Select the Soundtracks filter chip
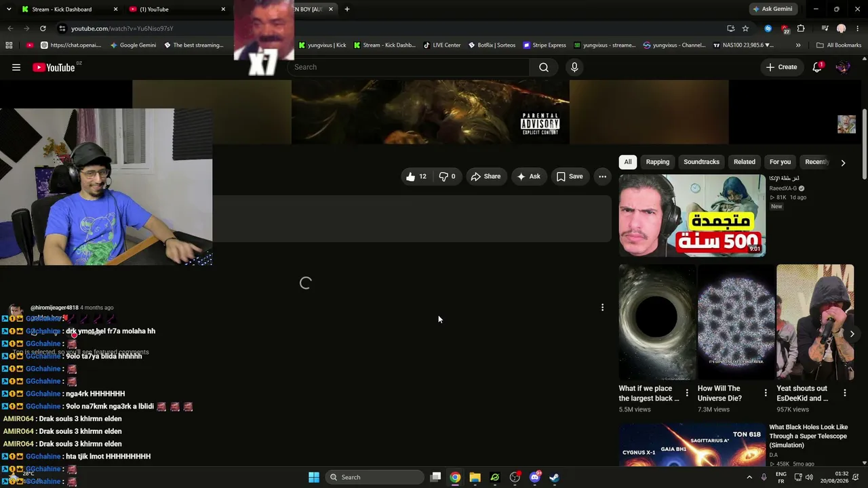This screenshot has width=868, height=488. [x=701, y=162]
